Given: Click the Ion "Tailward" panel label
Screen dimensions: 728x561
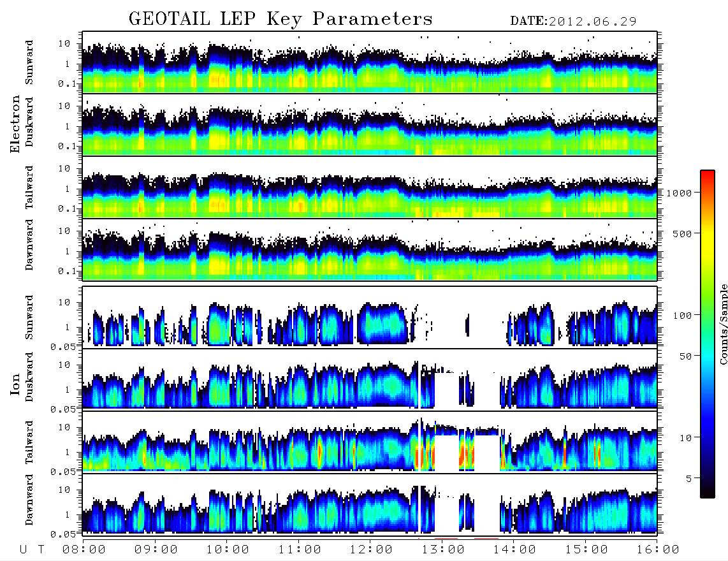Looking at the screenshot, I should point(29,442).
